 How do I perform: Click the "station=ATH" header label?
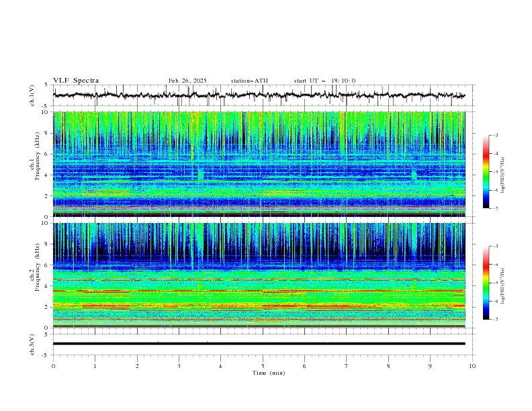coord(249,81)
